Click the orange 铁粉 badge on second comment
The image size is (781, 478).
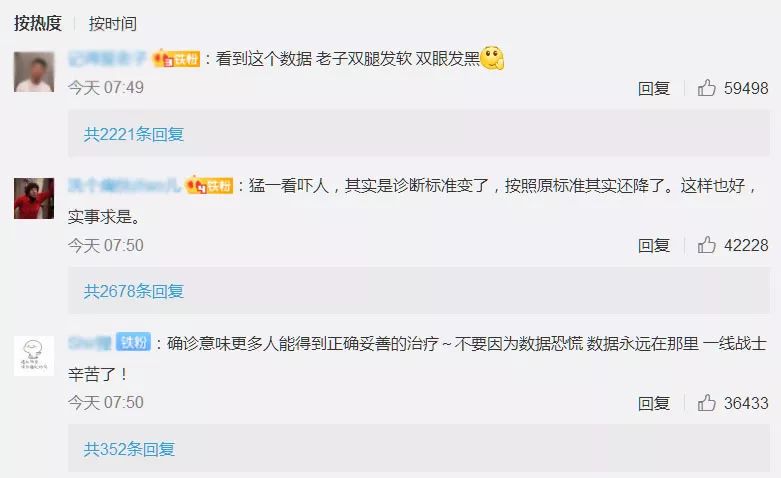(x=209, y=186)
